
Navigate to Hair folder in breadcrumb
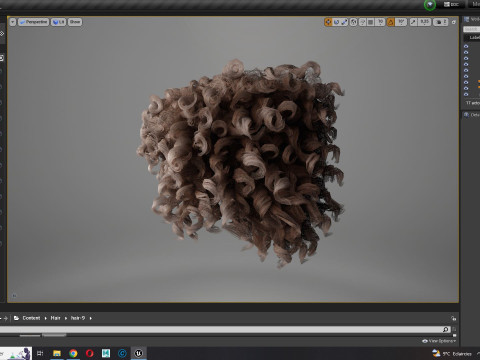pos(55,318)
